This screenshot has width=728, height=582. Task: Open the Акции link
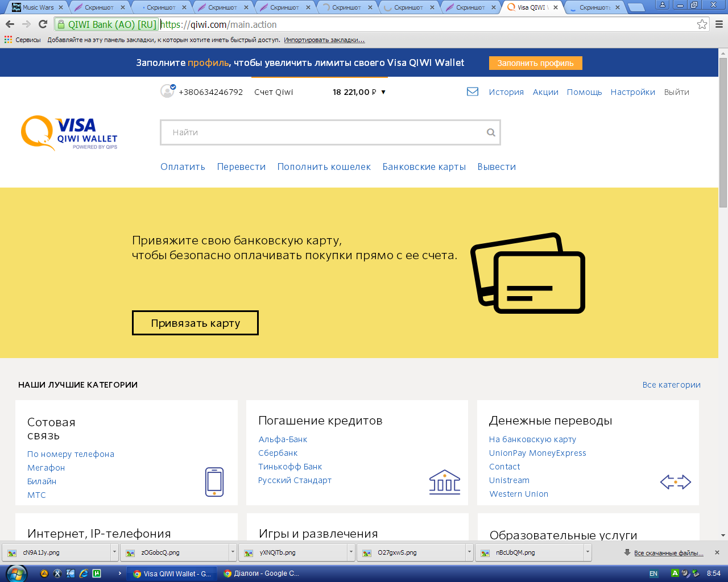[545, 92]
